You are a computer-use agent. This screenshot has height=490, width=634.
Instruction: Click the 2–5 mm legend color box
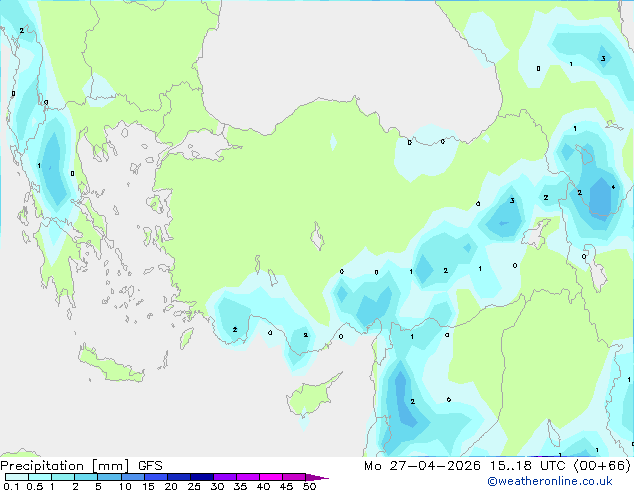[x=86, y=477]
